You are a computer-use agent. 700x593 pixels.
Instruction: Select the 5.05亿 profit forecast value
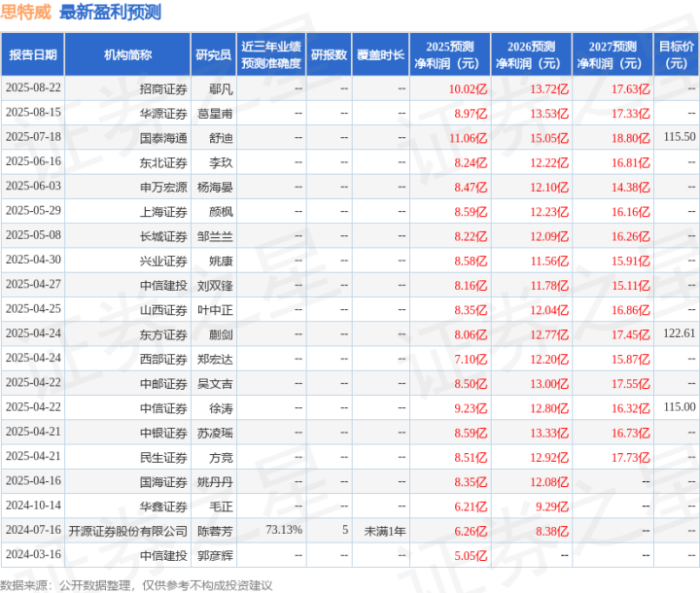(471, 556)
